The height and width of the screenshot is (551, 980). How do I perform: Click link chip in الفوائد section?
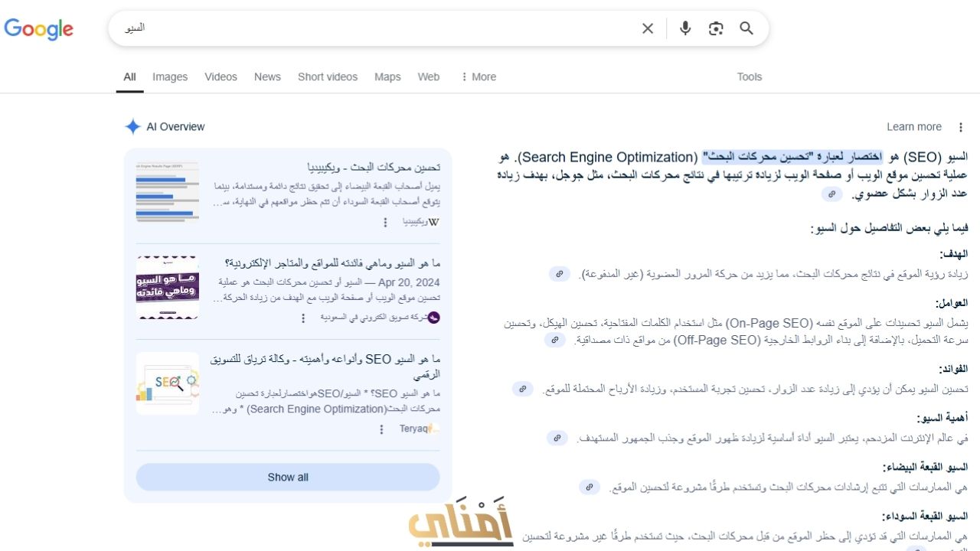[x=523, y=389]
